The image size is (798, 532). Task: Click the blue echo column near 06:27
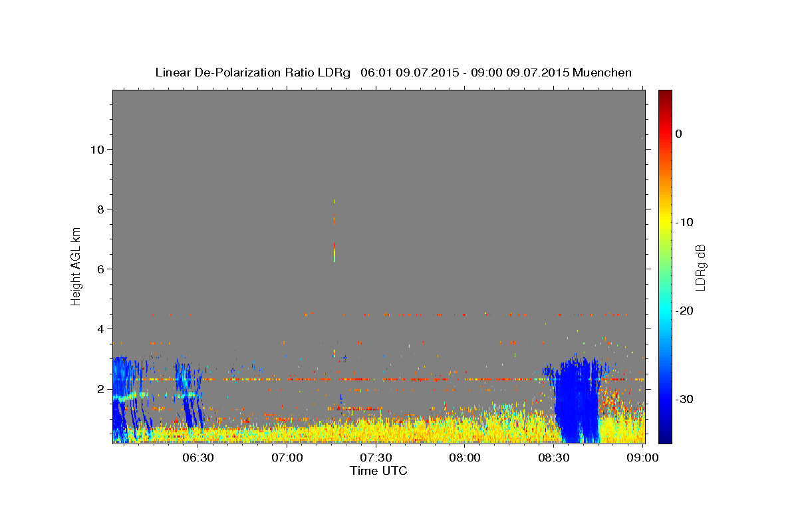click(189, 395)
